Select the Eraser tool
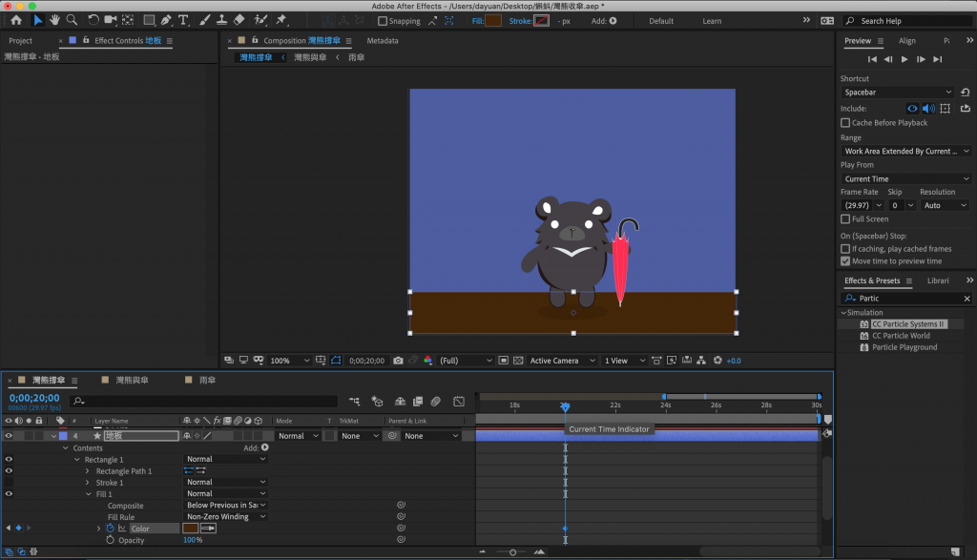977x560 pixels. point(239,21)
